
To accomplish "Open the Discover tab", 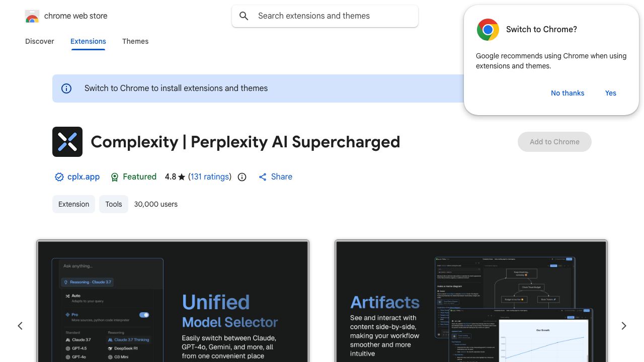I will pos(40,41).
